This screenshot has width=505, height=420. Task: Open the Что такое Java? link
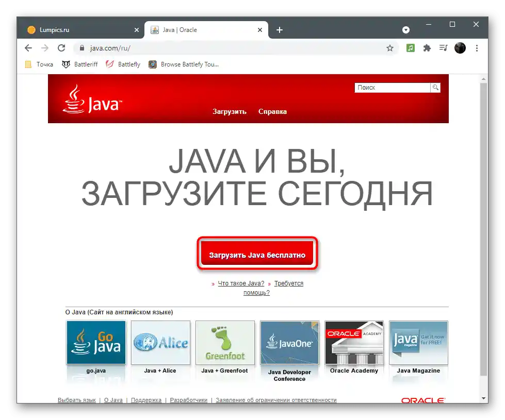(241, 283)
